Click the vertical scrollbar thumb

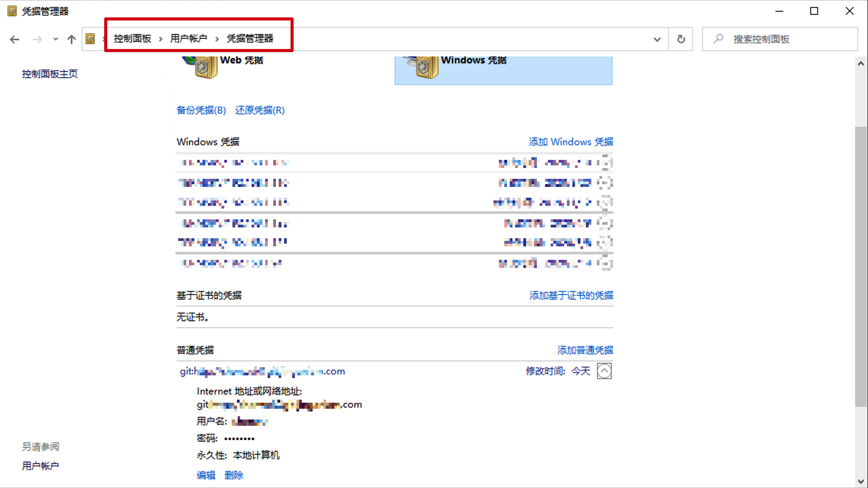coord(861,266)
